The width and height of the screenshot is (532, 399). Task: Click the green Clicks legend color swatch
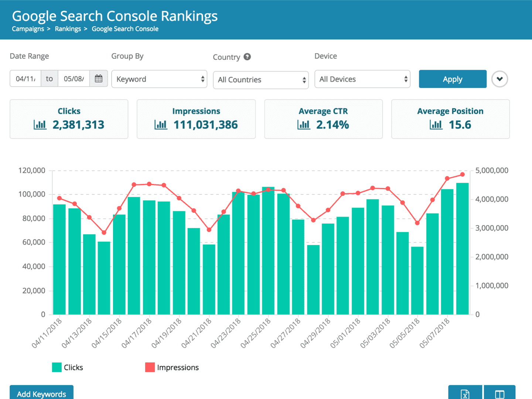click(56, 367)
